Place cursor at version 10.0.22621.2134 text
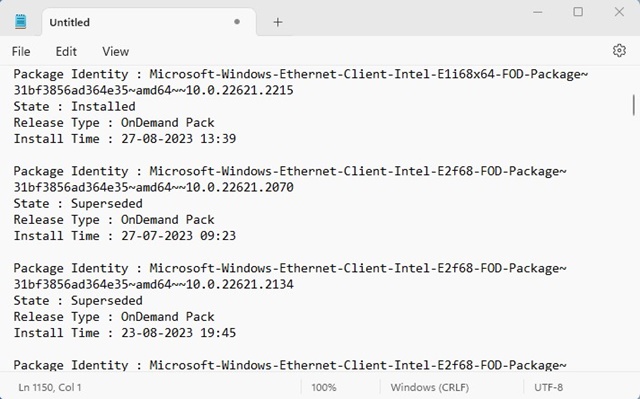 [240, 284]
